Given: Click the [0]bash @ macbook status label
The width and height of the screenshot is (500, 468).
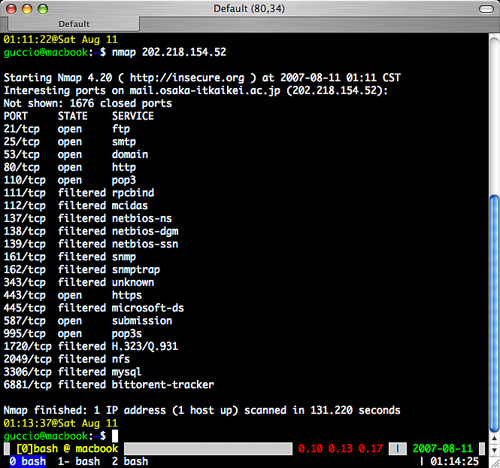Looking at the screenshot, I should [67, 449].
